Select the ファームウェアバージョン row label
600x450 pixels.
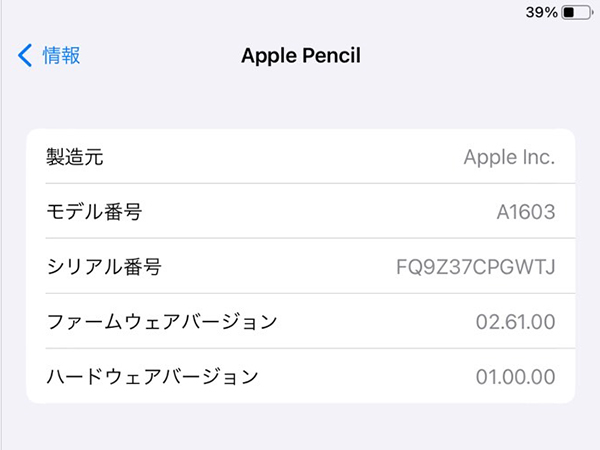point(162,322)
